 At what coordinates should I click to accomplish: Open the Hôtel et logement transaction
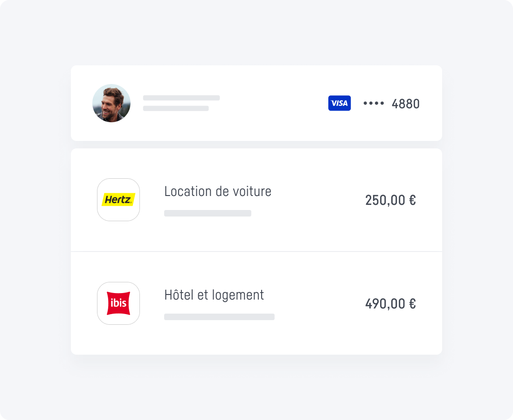pos(214,295)
